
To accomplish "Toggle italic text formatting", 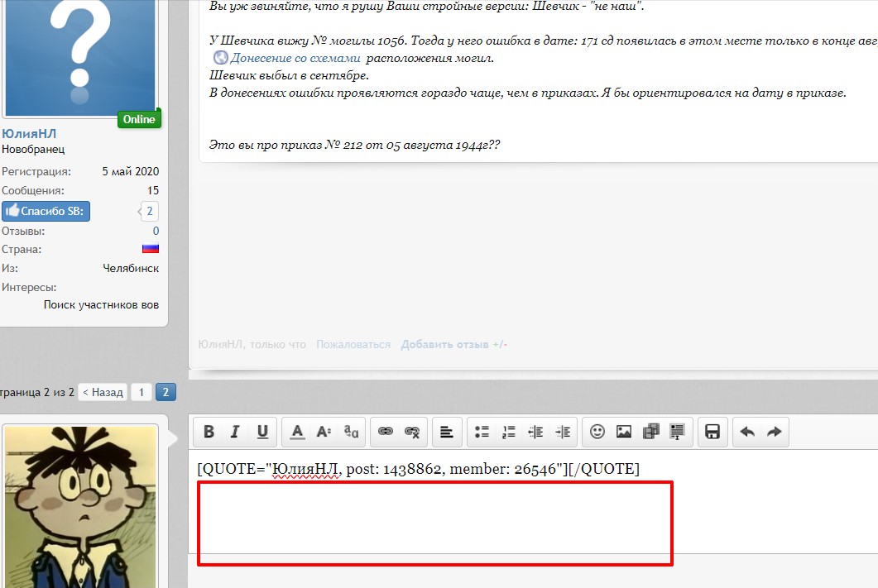I will tap(235, 432).
